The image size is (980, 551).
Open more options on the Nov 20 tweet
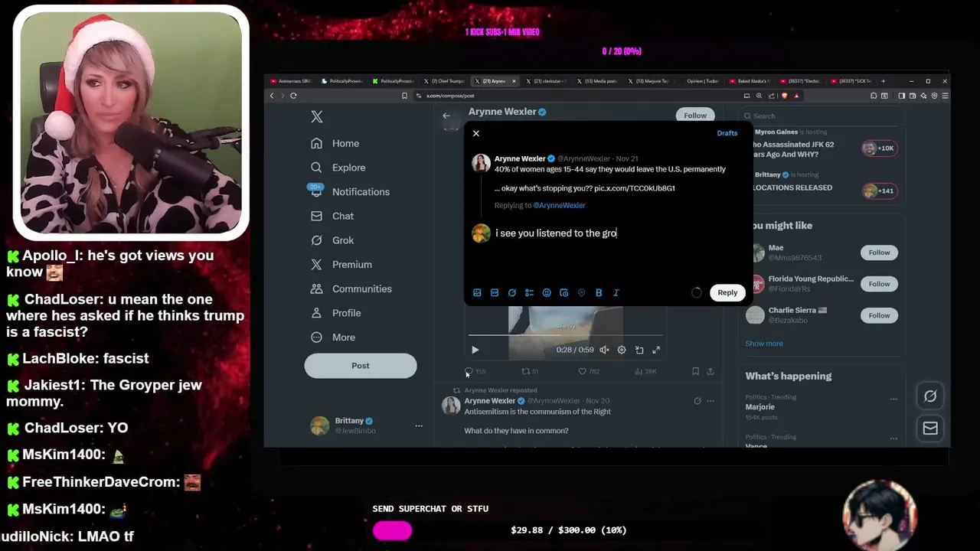710,401
